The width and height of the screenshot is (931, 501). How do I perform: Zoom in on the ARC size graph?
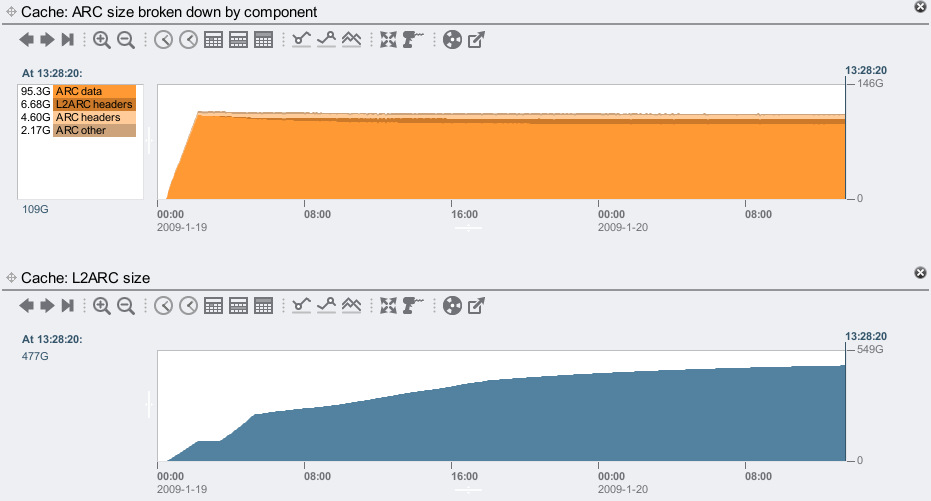pos(102,40)
